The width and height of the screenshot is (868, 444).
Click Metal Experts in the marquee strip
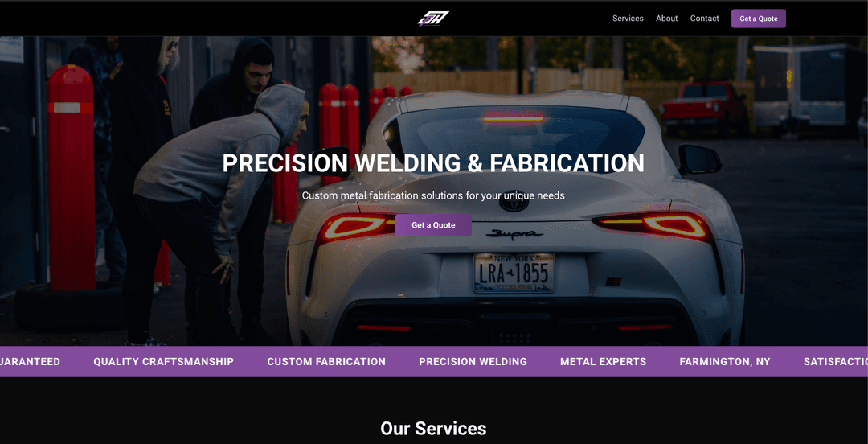[x=603, y=361]
